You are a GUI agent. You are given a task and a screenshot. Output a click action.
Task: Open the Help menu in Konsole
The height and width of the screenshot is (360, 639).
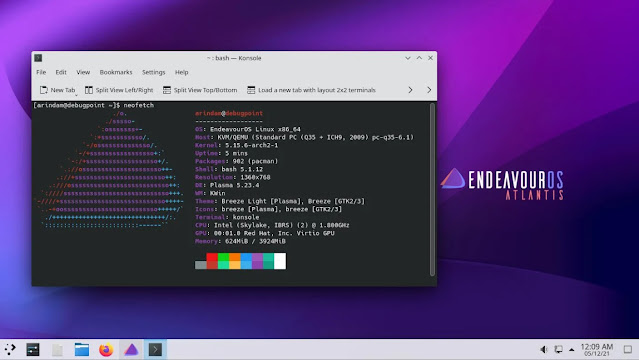click(x=181, y=72)
